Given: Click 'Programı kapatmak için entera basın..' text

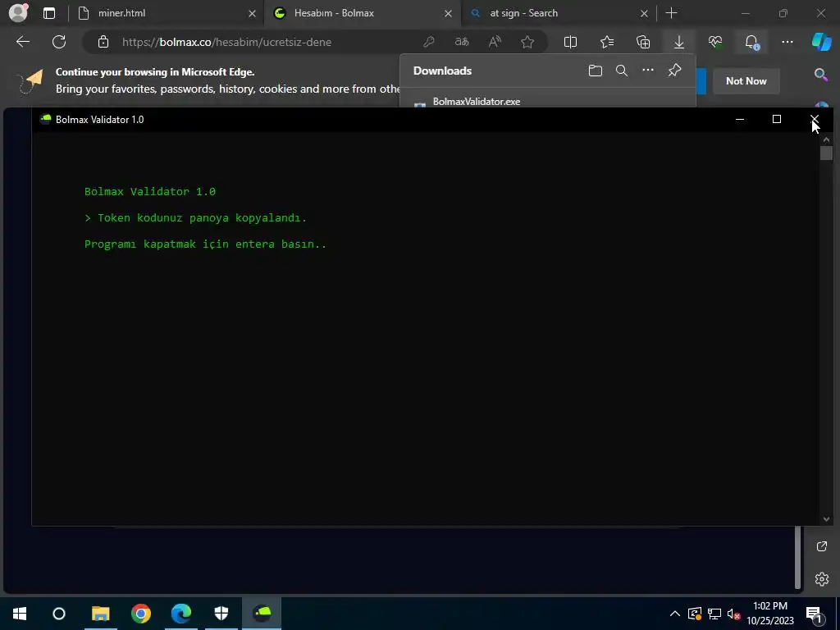Looking at the screenshot, I should pos(205,244).
